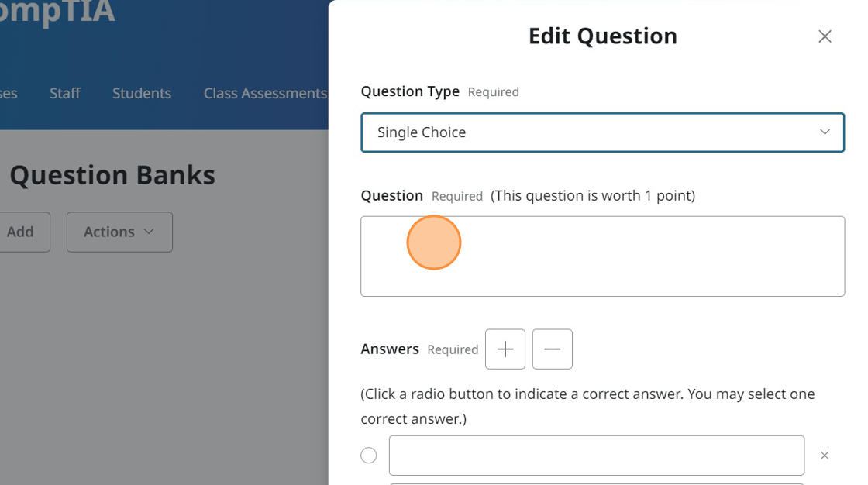This screenshot has width=868, height=485.
Task: Click the Question Banks heading
Action: [112, 175]
